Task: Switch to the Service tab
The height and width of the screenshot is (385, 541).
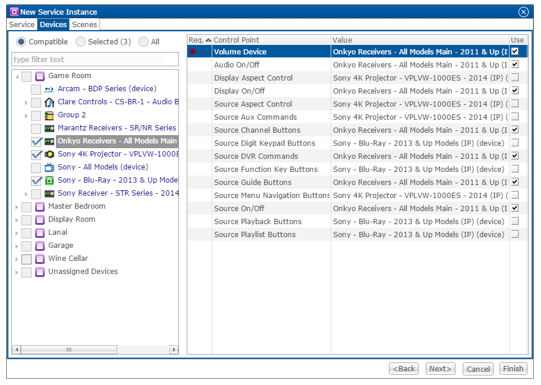Action: pyautogui.click(x=22, y=24)
